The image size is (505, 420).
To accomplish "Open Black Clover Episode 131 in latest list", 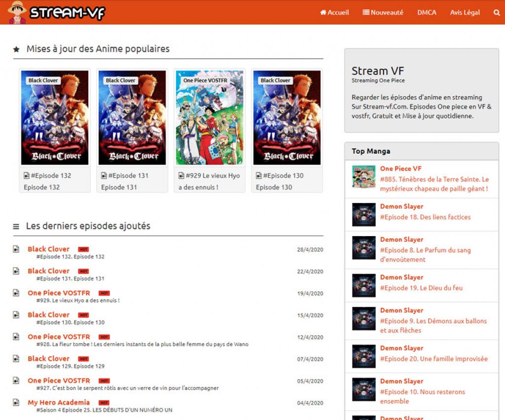I will point(48,271).
